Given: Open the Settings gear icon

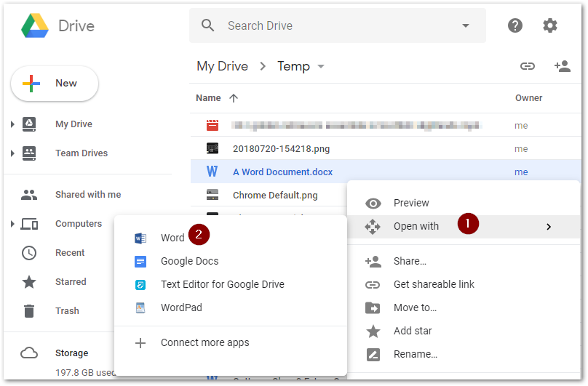Looking at the screenshot, I should 550,25.
